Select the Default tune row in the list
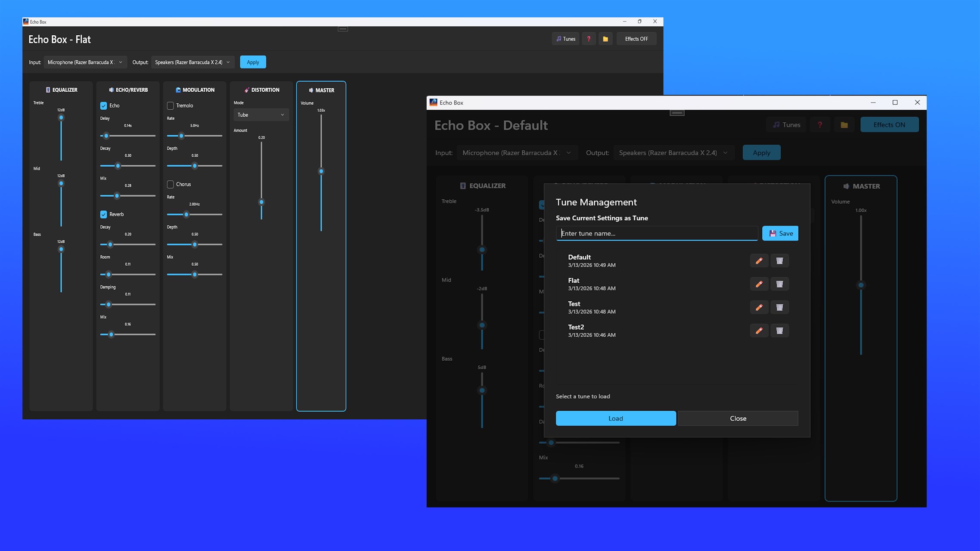This screenshot has height=551, width=980. point(677,261)
